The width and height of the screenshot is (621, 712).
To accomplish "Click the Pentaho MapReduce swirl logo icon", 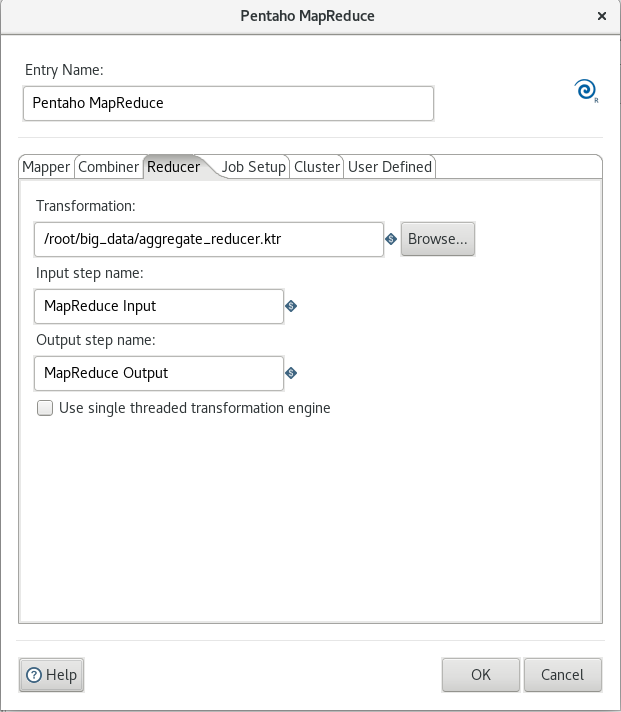I will coord(586,90).
